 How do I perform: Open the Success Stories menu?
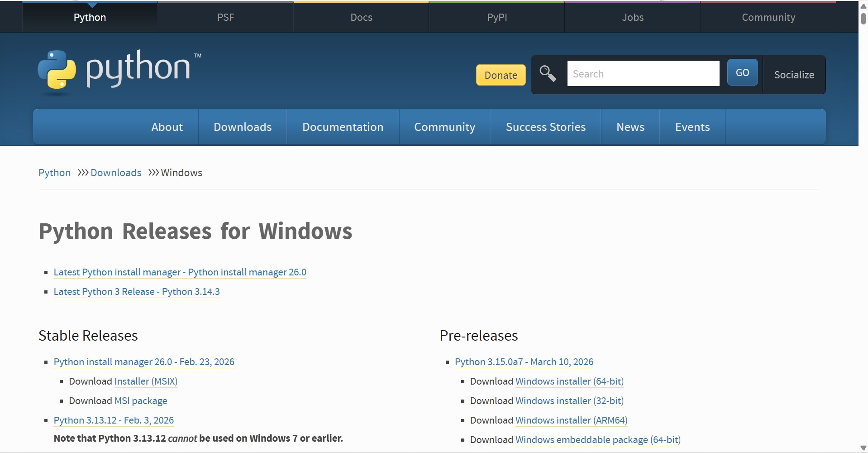[545, 127]
